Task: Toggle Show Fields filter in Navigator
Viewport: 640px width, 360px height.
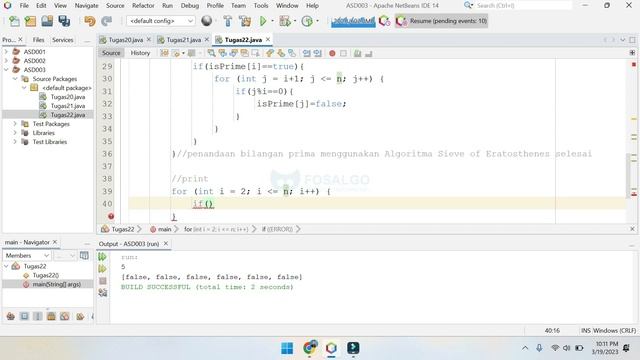Action: point(24,316)
